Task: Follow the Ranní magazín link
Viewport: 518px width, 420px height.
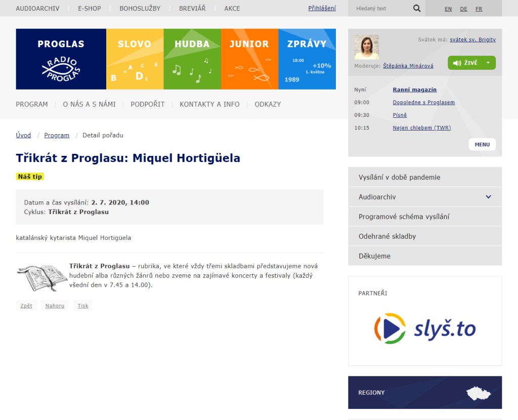Action: (x=414, y=90)
